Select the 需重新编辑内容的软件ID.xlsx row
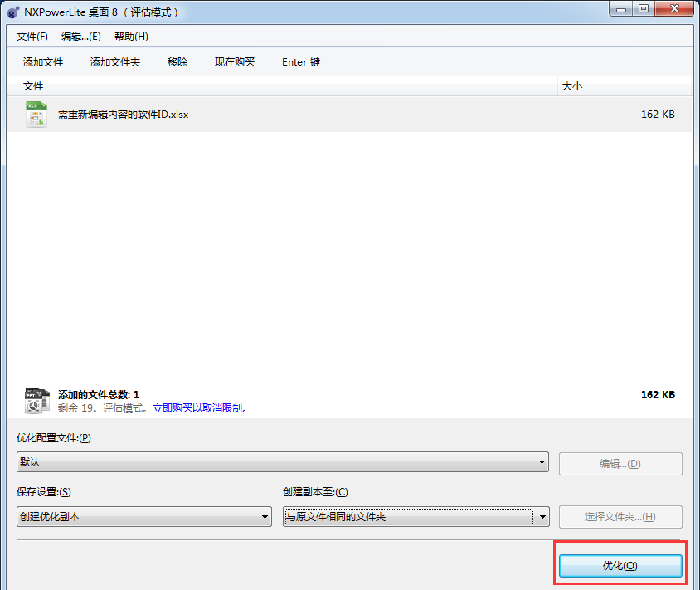Screen dimensions: 700x590 tap(349, 115)
